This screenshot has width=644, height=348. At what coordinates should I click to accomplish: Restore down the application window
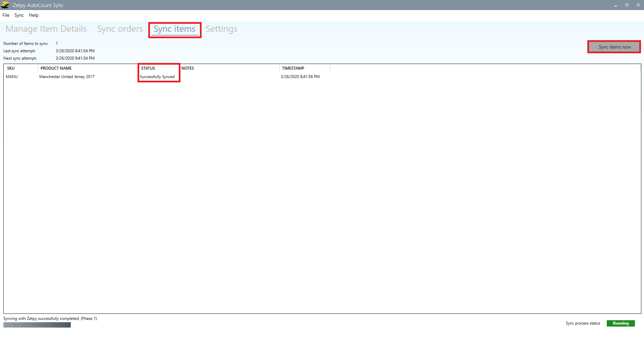point(627,5)
